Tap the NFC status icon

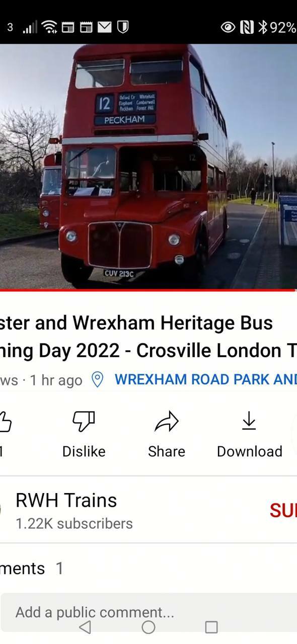point(247,27)
